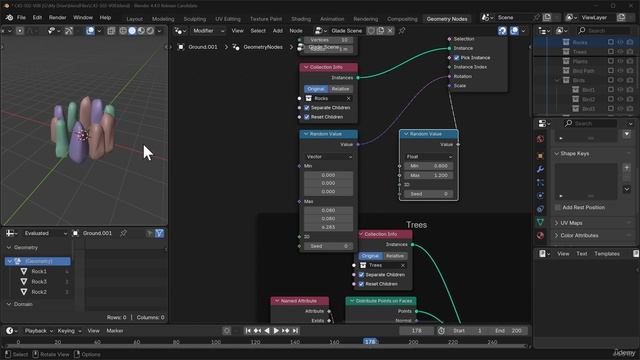The height and width of the screenshot is (360, 640).
Task: Click the auto keying record icon in timeline
Action: [227, 331]
